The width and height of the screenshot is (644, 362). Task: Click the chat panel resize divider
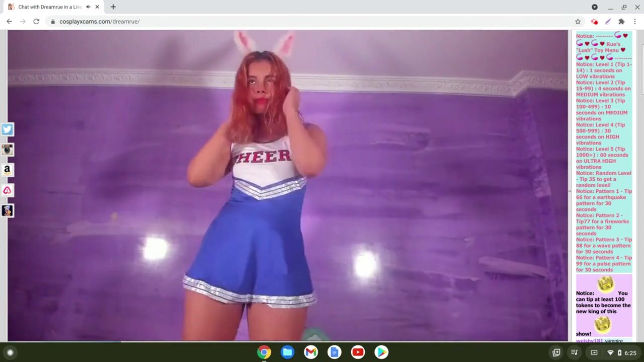(570, 191)
